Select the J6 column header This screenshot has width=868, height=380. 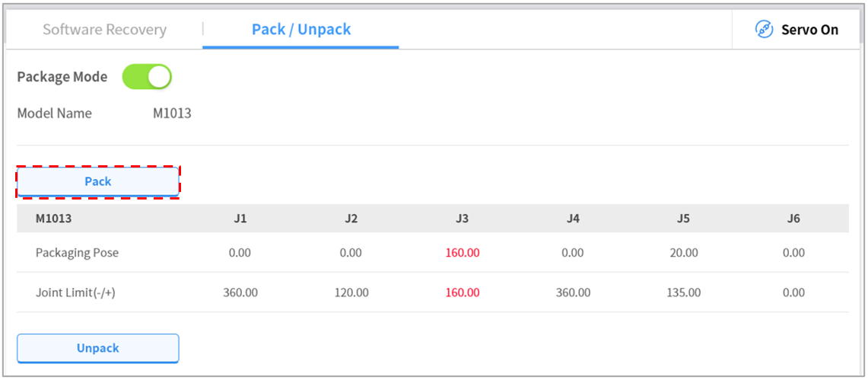(793, 219)
